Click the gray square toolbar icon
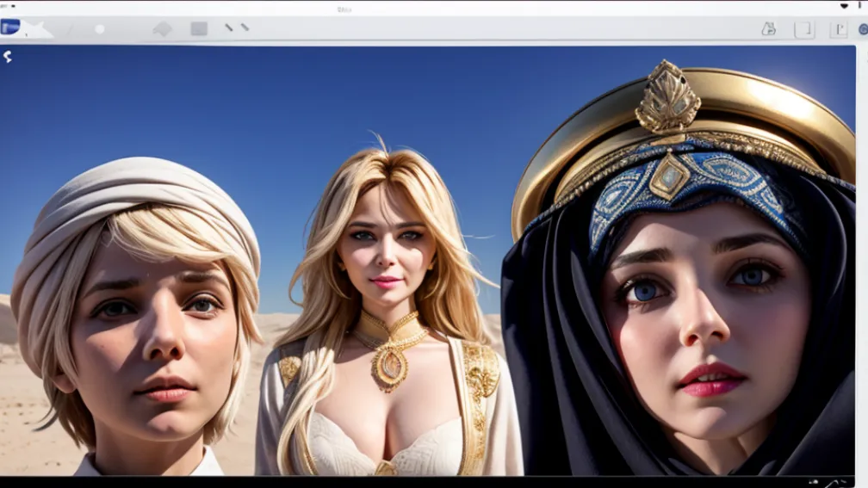Image resolution: width=868 pixels, height=488 pixels. [199, 28]
